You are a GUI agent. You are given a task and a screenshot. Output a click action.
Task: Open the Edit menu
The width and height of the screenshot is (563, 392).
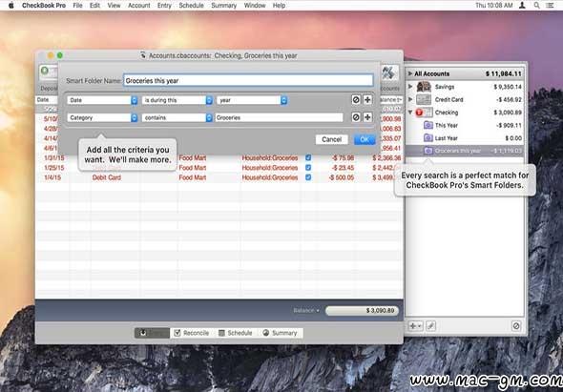(94, 6)
